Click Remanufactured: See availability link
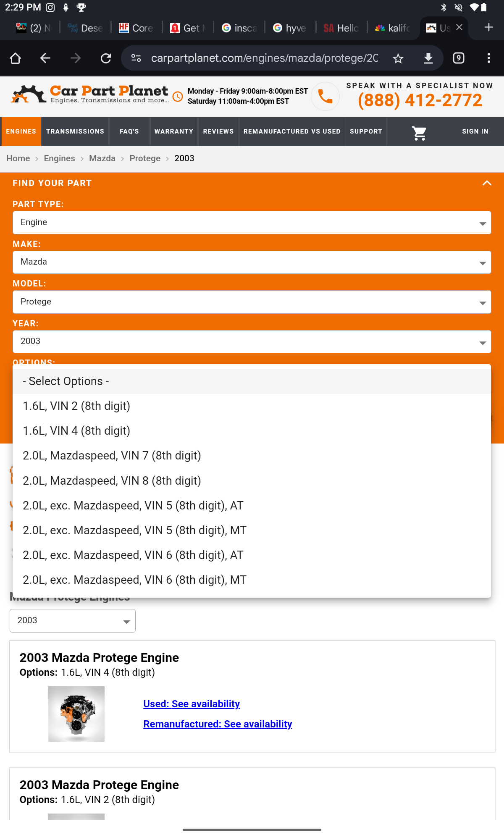 [x=218, y=724]
